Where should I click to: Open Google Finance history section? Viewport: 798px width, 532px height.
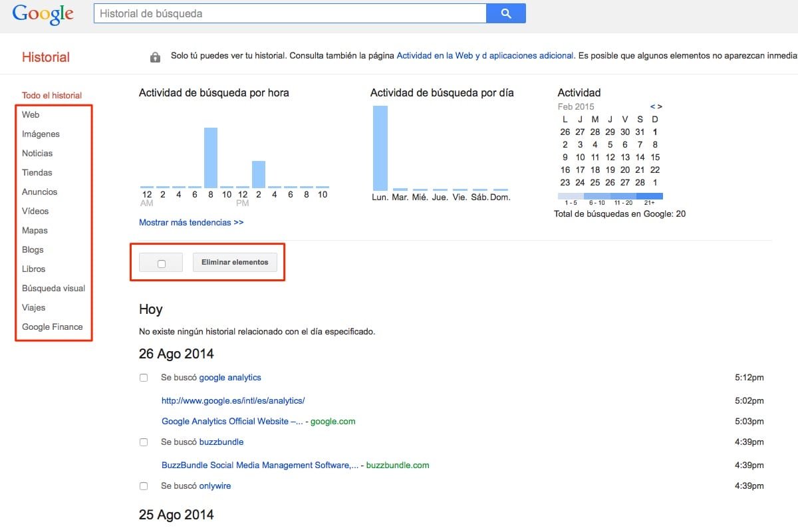(52, 327)
